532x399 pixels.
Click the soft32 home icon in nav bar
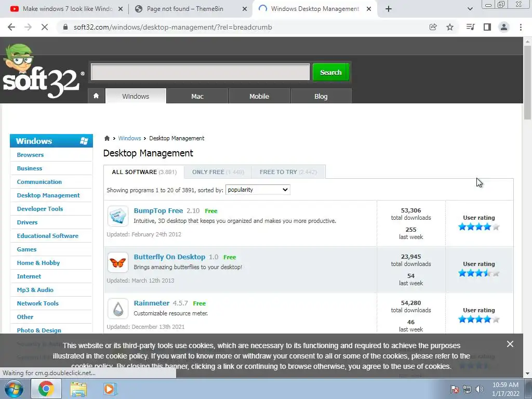pyautogui.click(x=96, y=96)
